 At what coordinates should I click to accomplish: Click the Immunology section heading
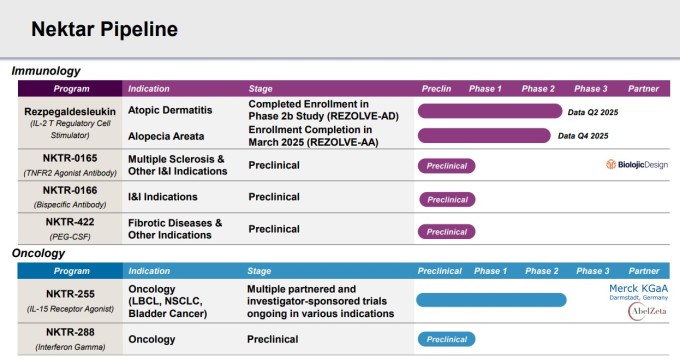point(46,71)
